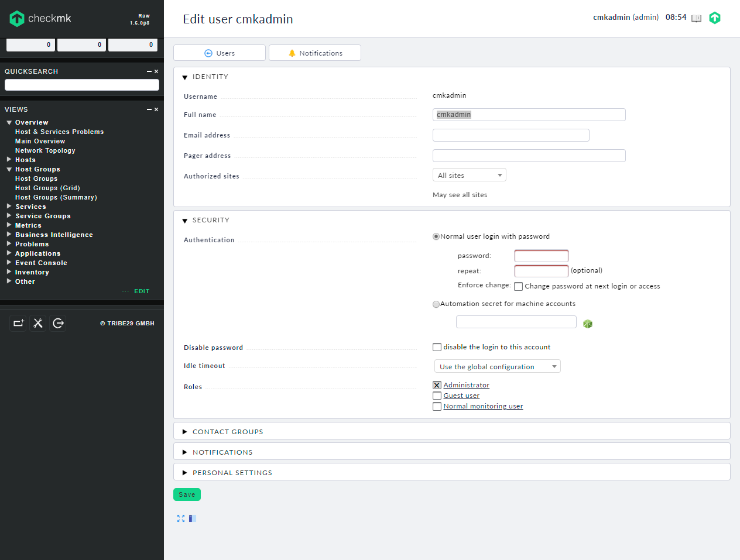Expand the Personal Settings section
740x560 pixels.
(185, 473)
